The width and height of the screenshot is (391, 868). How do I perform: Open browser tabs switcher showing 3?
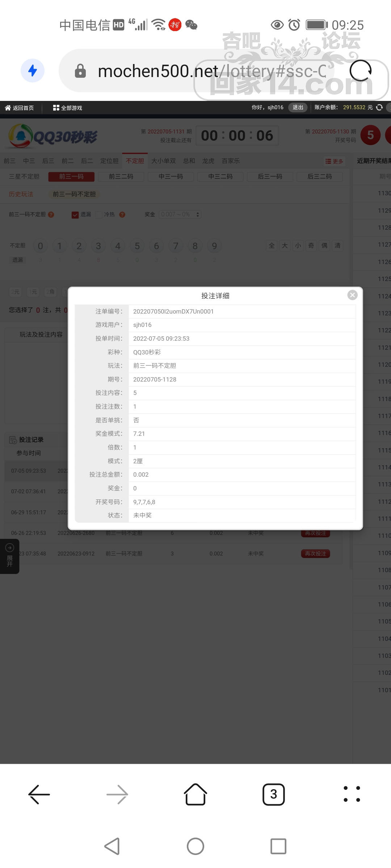(273, 794)
